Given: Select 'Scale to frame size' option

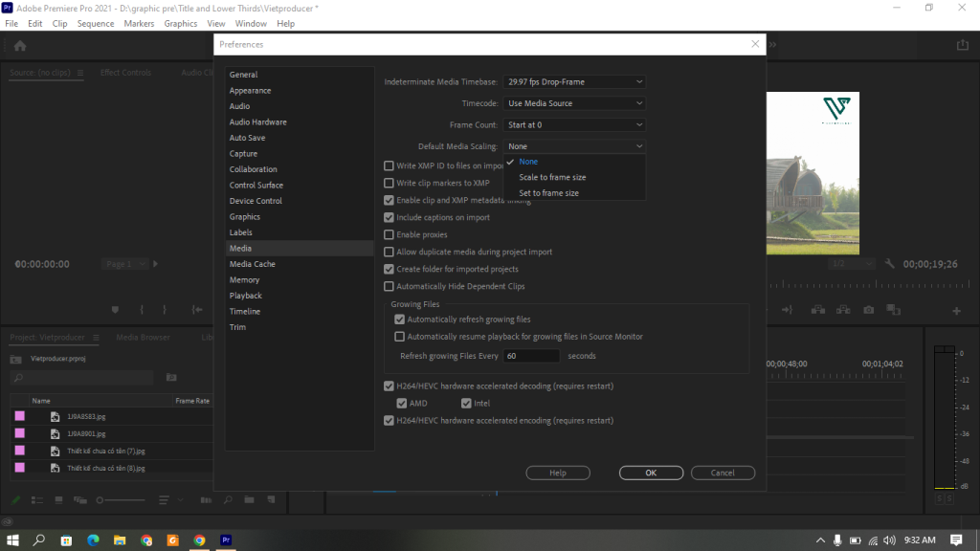Looking at the screenshot, I should [552, 177].
